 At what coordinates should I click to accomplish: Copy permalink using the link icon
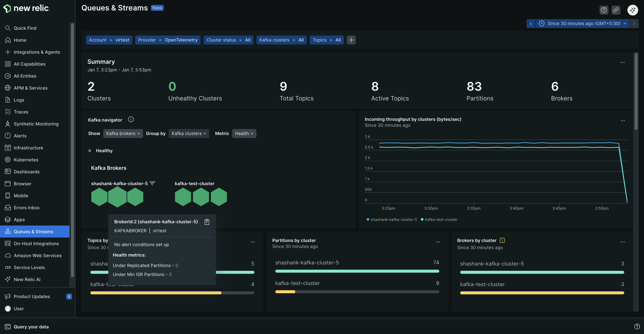(x=616, y=10)
